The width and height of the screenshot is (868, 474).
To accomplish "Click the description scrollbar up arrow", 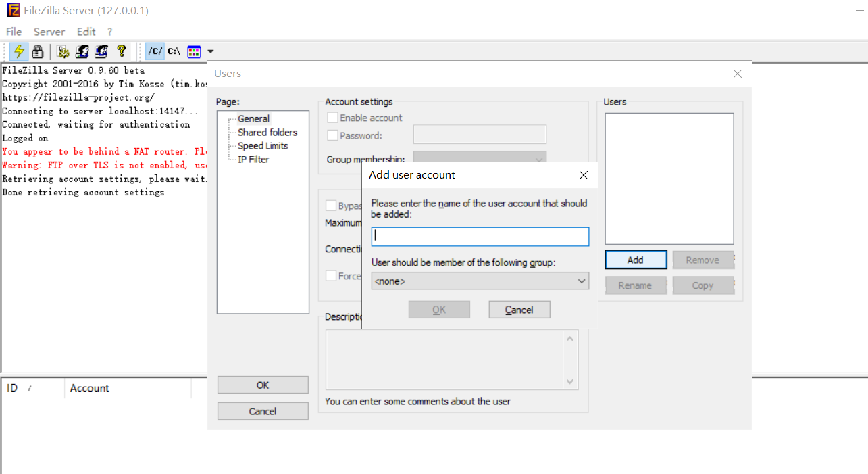I will tap(571, 338).
